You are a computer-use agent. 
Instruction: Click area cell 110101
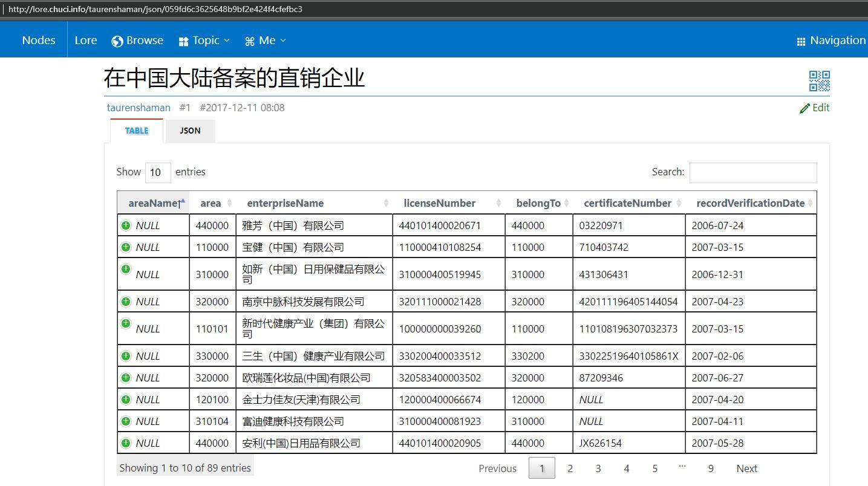212,329
